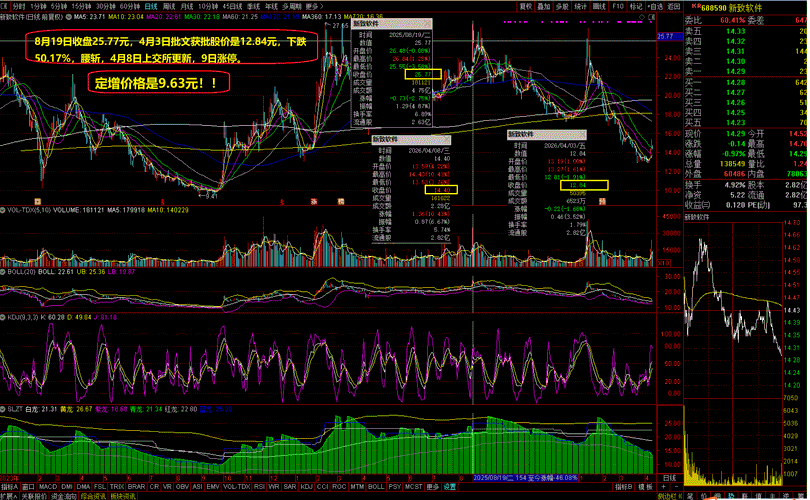Open 多股 multi-stock view
Image resolution: width=810 pixels, height=500 pixels.
coord(562,7)
